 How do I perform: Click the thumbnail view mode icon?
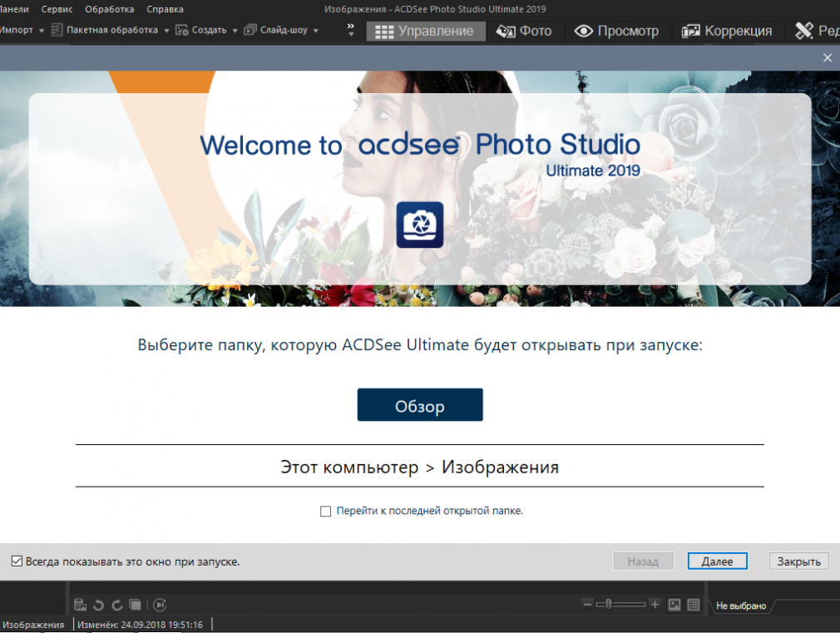(x=674, y=605)
